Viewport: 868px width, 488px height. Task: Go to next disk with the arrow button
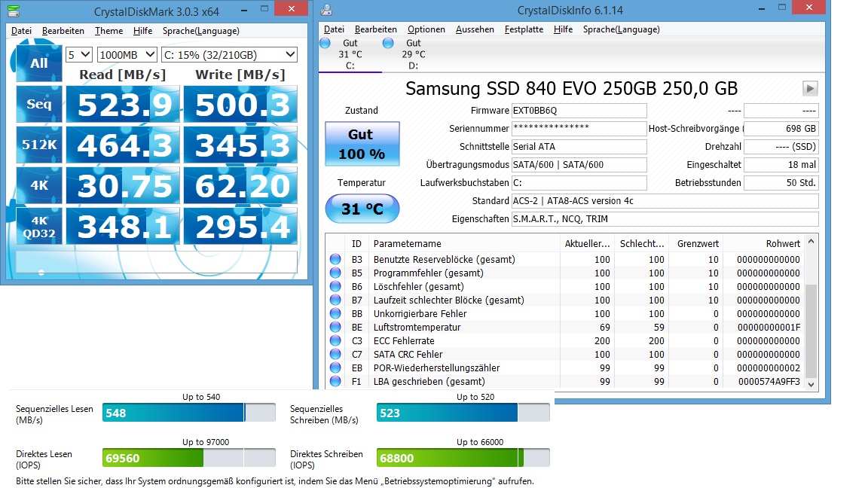click(810, 89)
